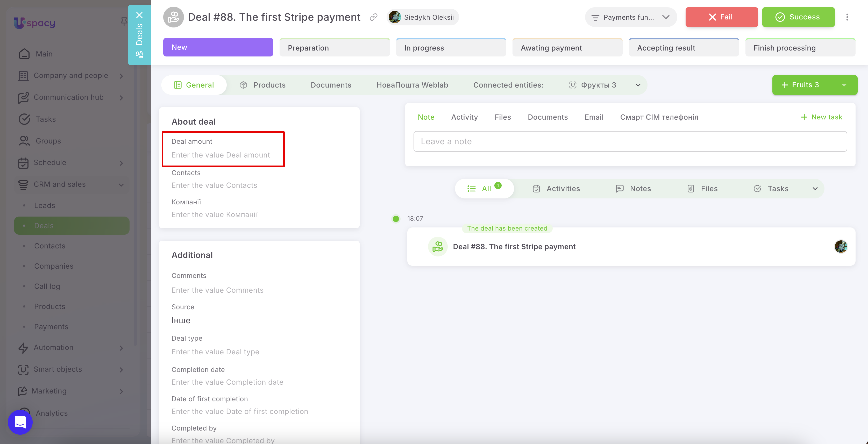Screen dimensions: 868x444
Task: Open the Fruits 3 button dropdown arrow
Action: coord(844,85)
